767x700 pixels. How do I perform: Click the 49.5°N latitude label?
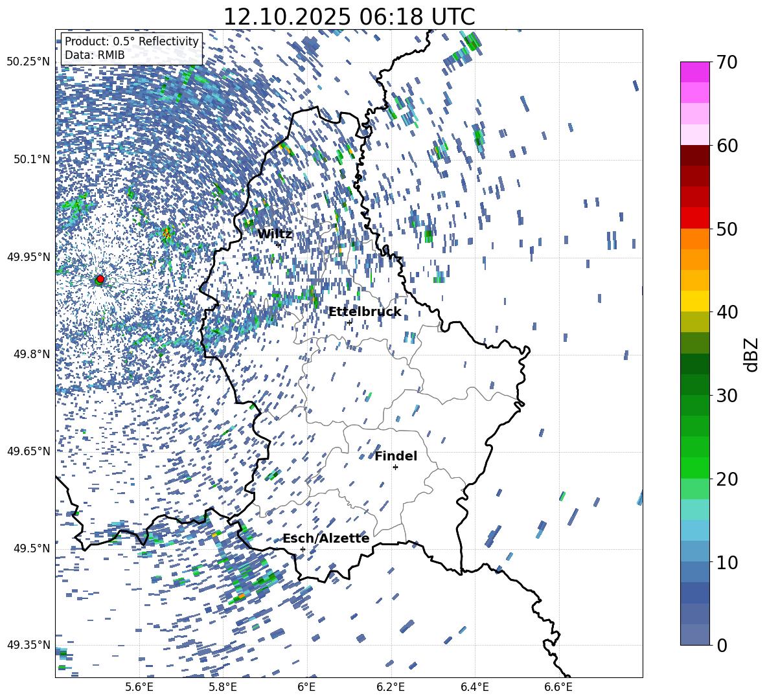(x=31, y=548)
